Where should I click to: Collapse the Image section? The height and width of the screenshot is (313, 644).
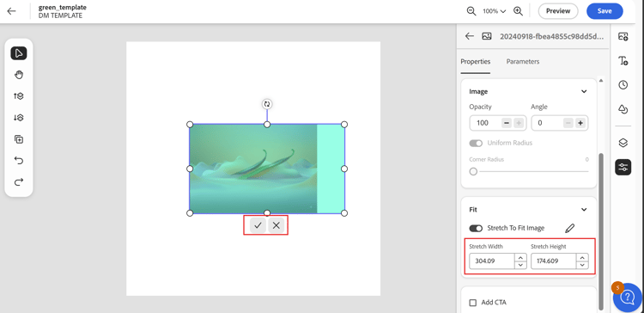[x=584, y=92]
